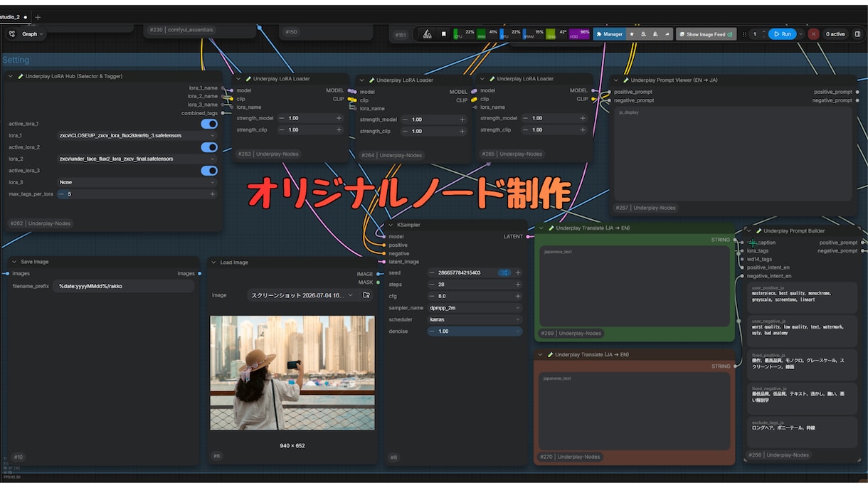Click the ComfyUI logo icon in toolbar
Screen dimensions: 868x488
[x=427, y=34]
